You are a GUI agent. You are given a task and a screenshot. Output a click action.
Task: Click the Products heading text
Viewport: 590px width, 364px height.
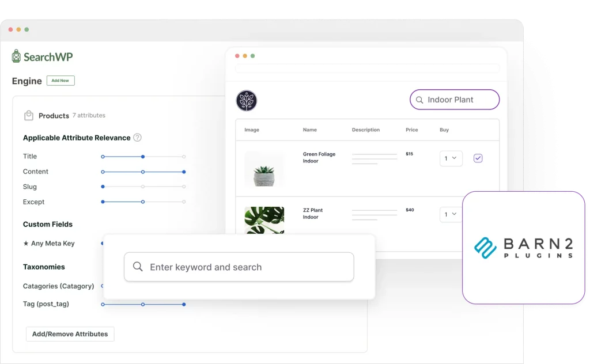click(x=54, y=116)
